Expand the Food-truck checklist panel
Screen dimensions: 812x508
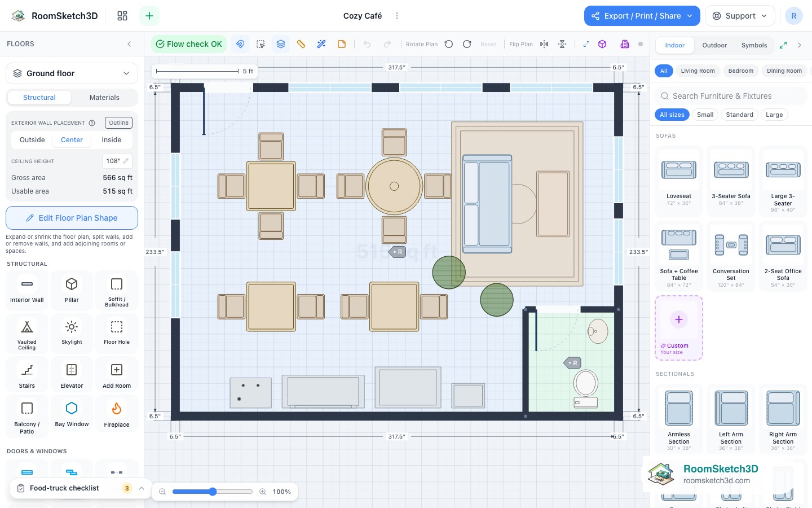(81, 488)
